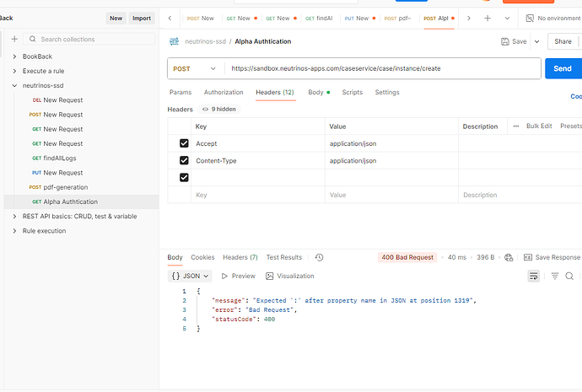This screenshot has height=392, width=582.
Task: Show the 9 hidden headers
Action: pos(218,109)
